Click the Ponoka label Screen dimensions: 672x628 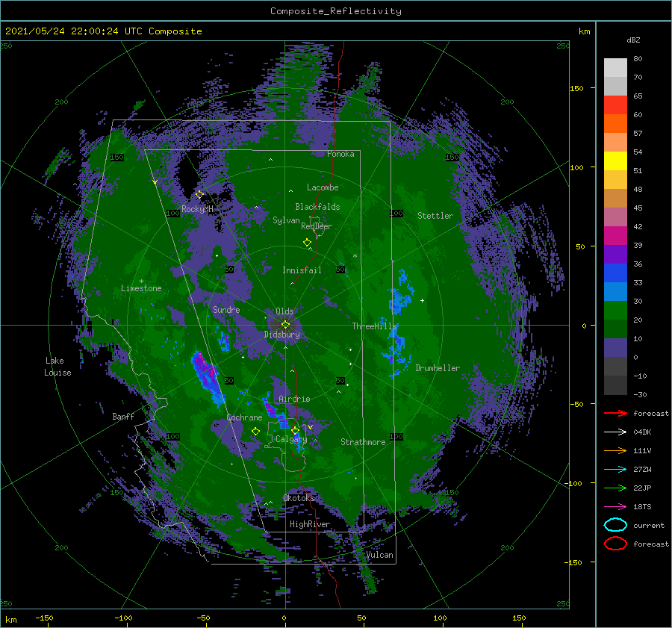point(340,154)
